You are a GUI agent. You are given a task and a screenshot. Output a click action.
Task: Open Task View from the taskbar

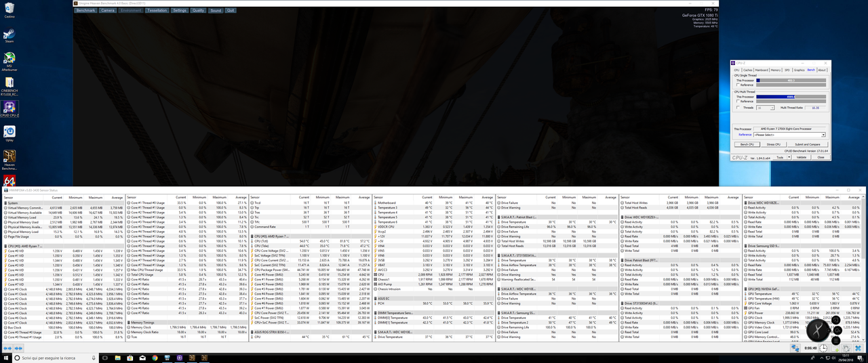click(x=105, y=358)
